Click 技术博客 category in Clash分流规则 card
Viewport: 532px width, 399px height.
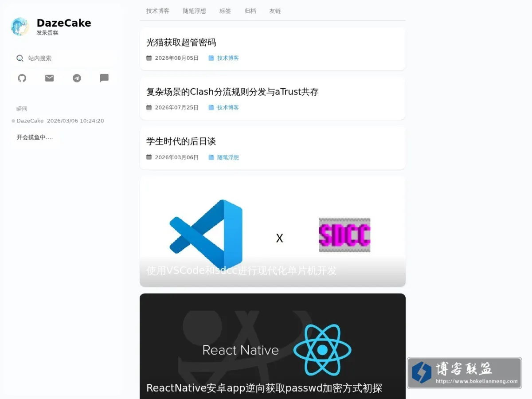tap(228, 108)
